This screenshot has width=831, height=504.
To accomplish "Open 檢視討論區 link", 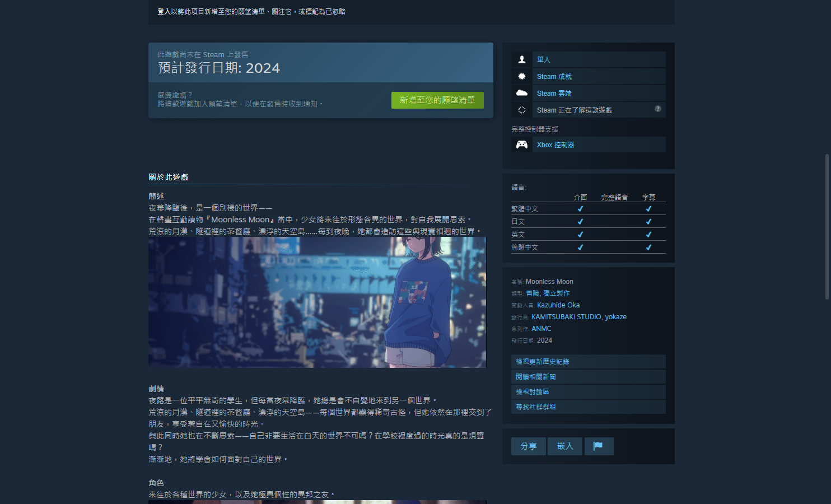I will 589,392.
